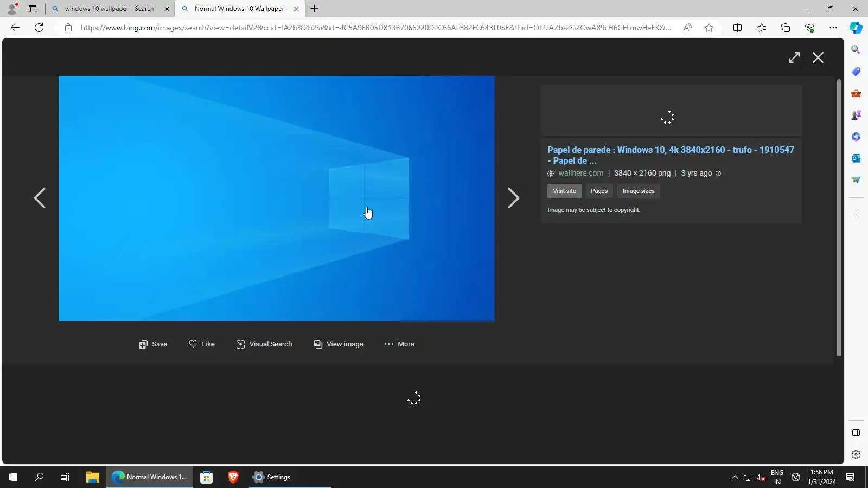Open Windows taskbar search
The height and width of the screenshot is (488, 868).
point(39,477)
